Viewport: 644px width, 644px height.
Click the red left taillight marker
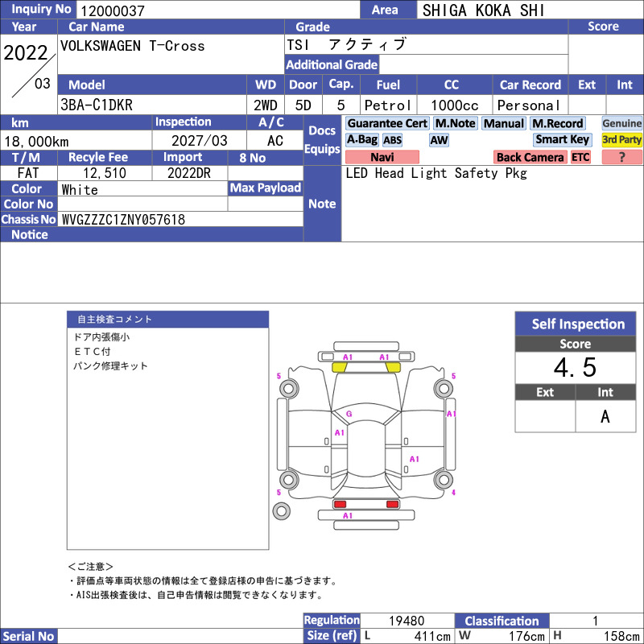(x=340, y=504)
